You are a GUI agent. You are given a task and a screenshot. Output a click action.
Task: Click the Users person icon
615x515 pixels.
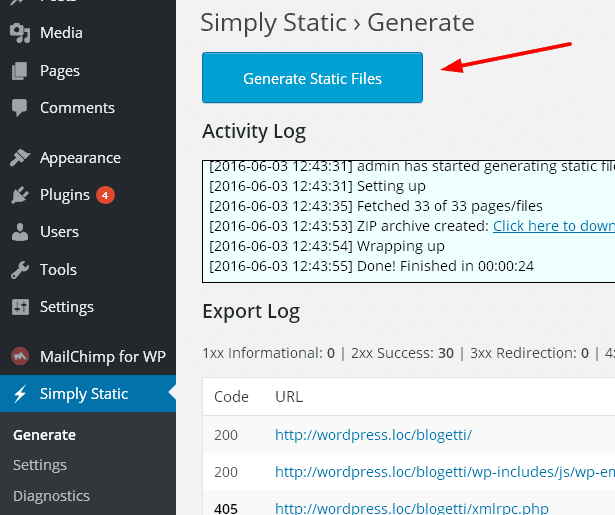point(20,232)
